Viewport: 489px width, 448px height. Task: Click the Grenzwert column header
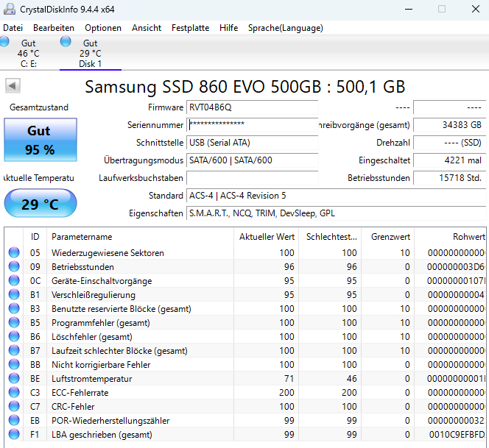point(387,237)
